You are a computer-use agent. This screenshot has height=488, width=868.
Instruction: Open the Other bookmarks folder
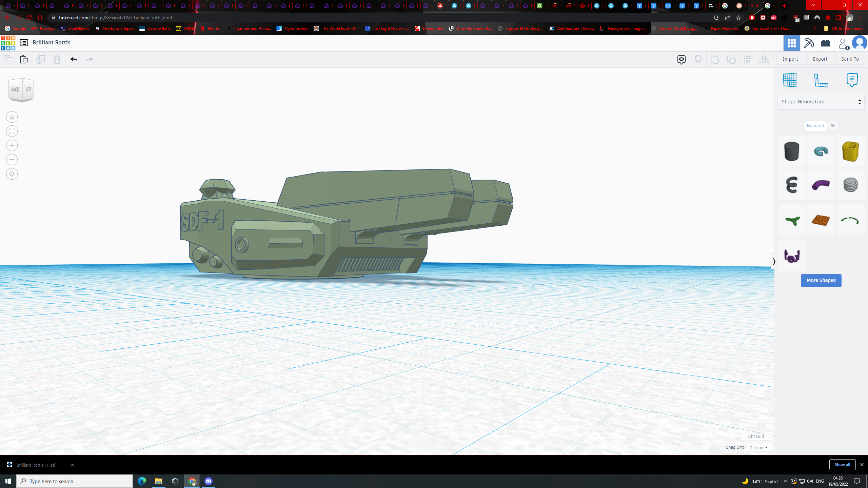coord(844,28)
